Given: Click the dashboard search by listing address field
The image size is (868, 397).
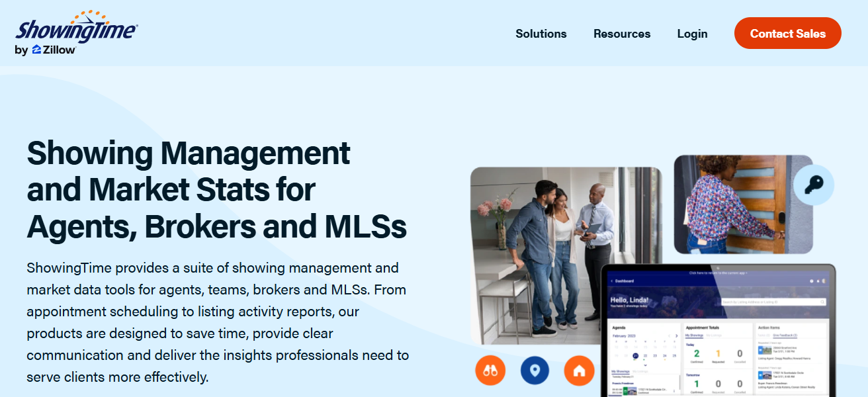Looking at the screenshot, I should click(x=773, y=302).
